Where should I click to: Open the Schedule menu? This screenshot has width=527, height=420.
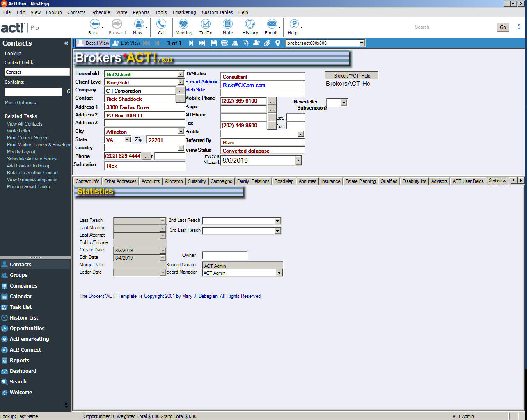101,12
